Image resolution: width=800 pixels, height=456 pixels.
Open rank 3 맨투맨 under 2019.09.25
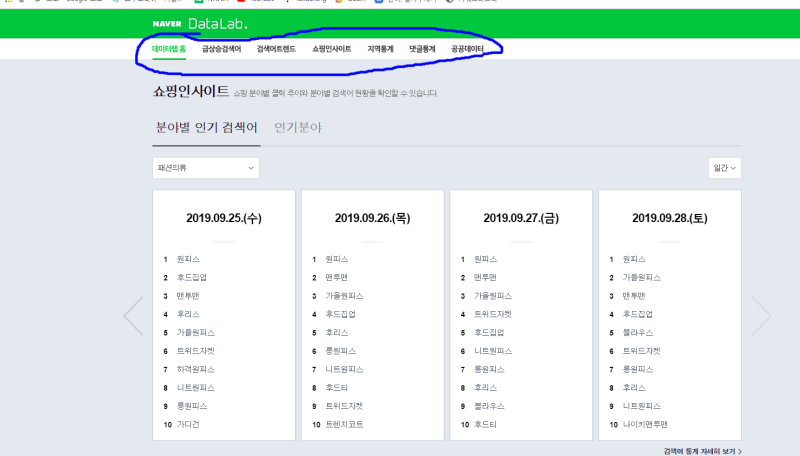[188, 296]
